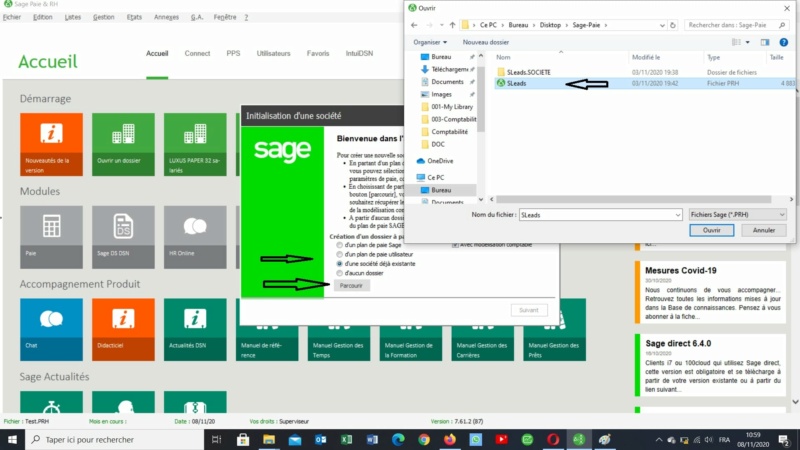This screenshot has width=800, height=450.
Task: Open the LUXUS PAPER 32 salariés tile
Action: [x=195, y=144]
